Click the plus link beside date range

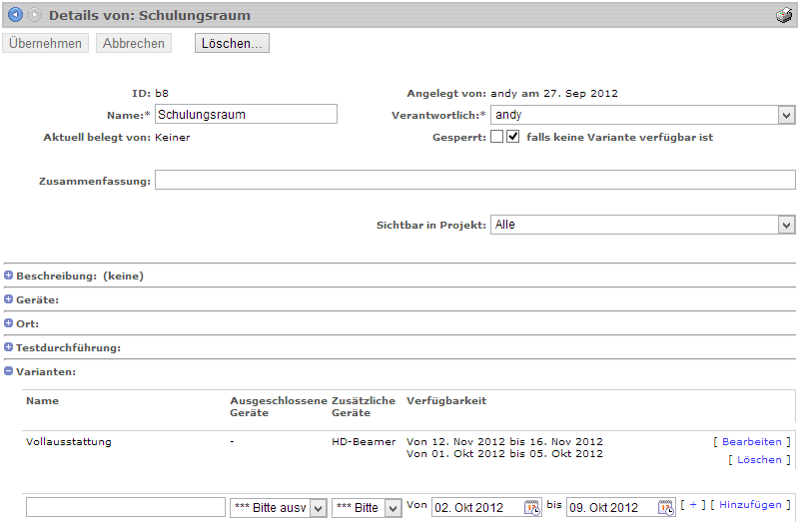pos(693,505)
